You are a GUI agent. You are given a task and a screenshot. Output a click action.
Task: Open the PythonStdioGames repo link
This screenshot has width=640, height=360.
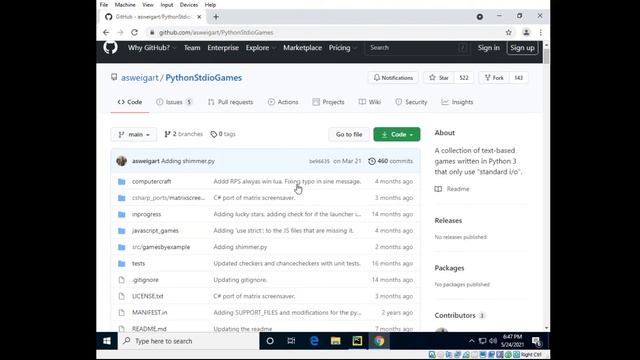click(x=204, y=78)
